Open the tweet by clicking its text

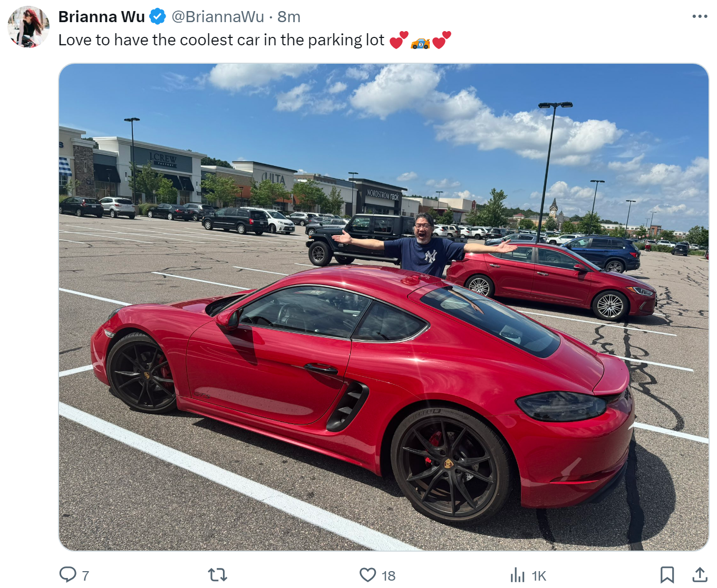221,40
